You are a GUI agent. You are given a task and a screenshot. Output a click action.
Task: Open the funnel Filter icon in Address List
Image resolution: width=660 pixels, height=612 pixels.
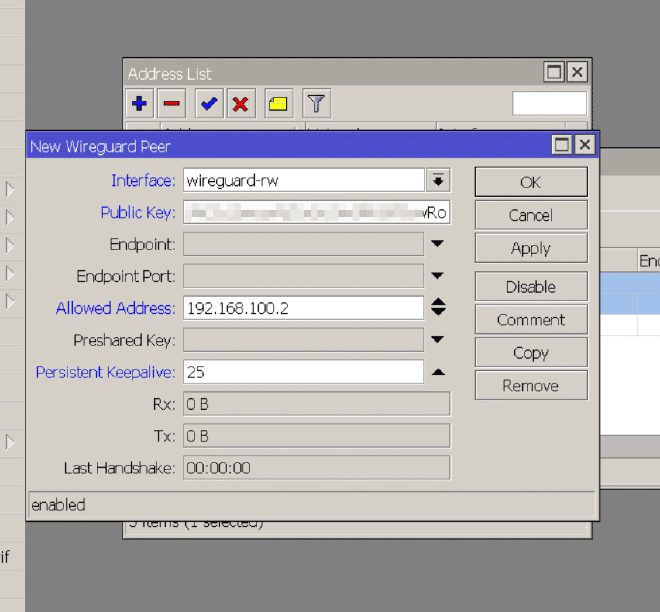pos(316,103)
